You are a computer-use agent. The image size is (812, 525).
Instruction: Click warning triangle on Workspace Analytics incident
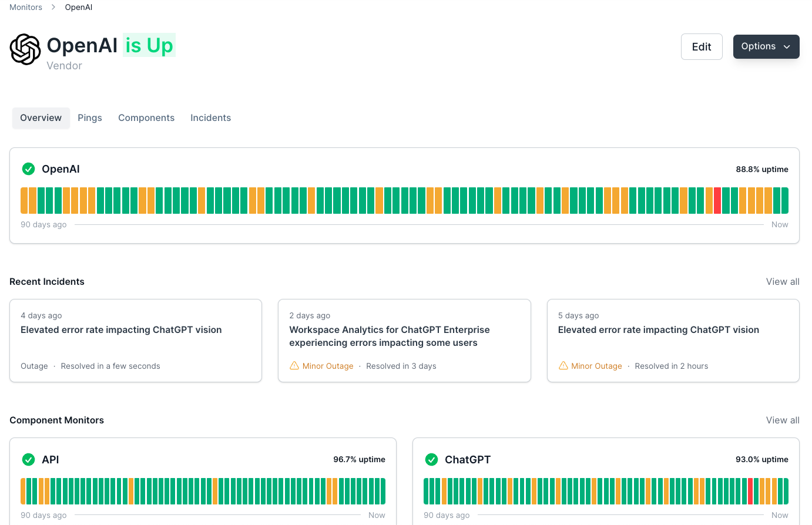coord(294,366)
